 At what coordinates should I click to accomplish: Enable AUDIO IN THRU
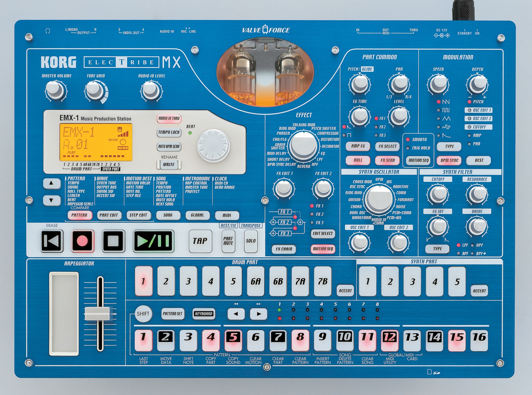click(169, 118)
